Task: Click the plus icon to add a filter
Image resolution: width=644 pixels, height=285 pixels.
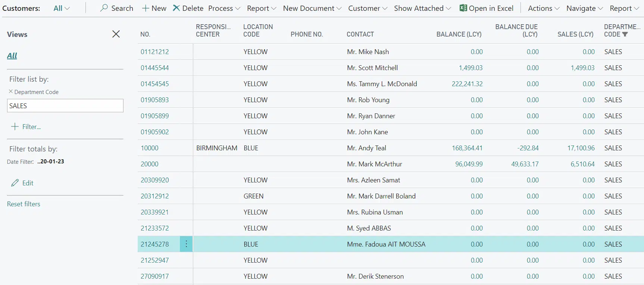Action: tap(15, 126)
